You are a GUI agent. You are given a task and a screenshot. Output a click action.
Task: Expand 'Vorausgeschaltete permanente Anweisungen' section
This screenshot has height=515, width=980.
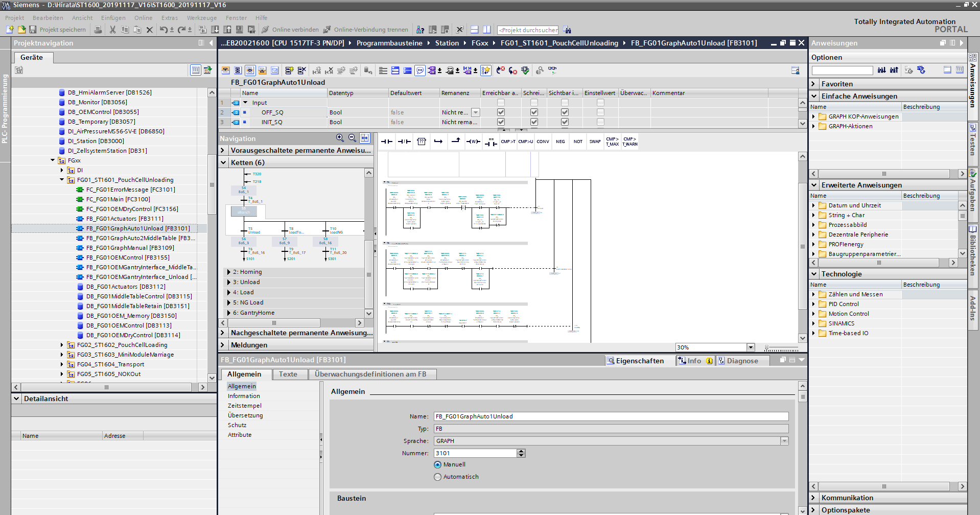click(223, 151)
